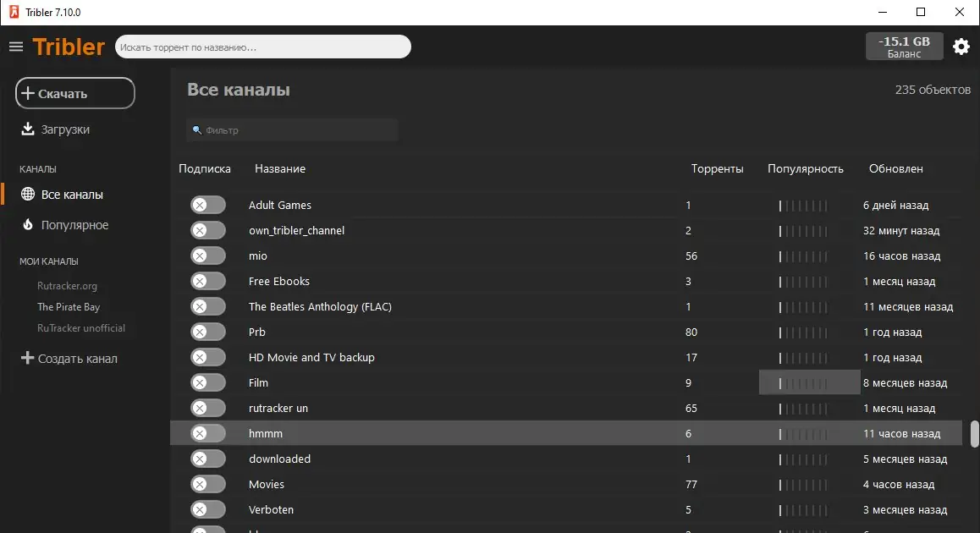The height and width of the screenshot is (533, 980).
Task: Select the channel name rutracker un
Action: 278,408
